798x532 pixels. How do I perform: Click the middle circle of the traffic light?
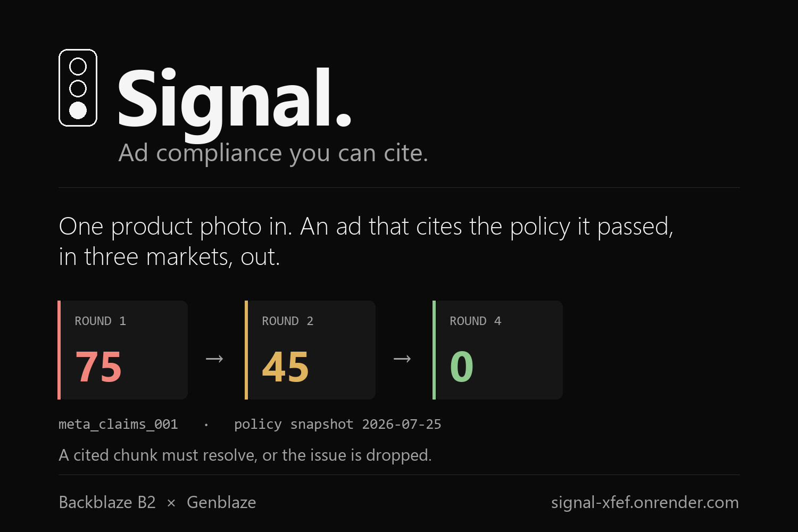pyautogui.click(x=78, y=88)
